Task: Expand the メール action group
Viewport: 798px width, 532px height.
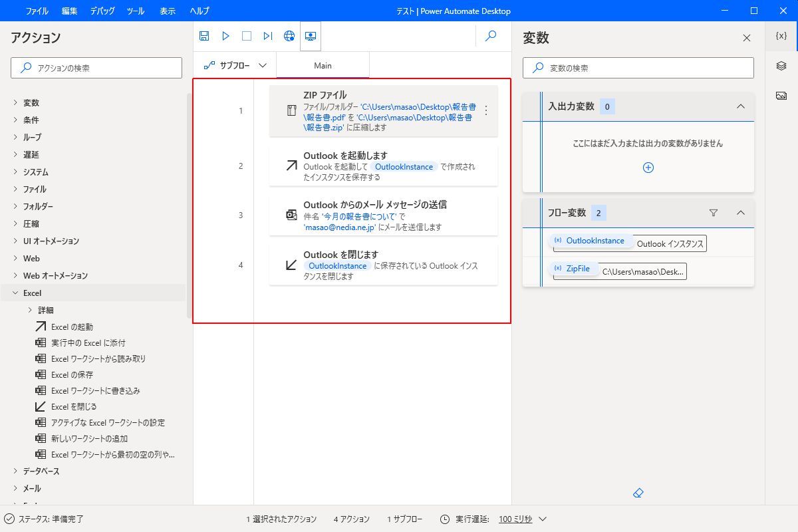Action: (15, 488)
